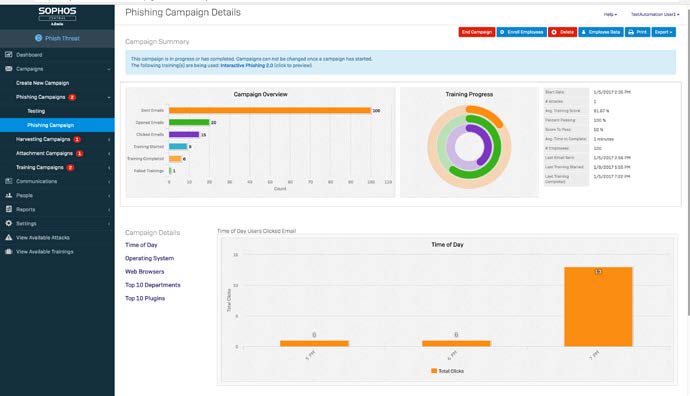
Task: Click the Phish Threat product icon
Action: (x=39, y=38)
